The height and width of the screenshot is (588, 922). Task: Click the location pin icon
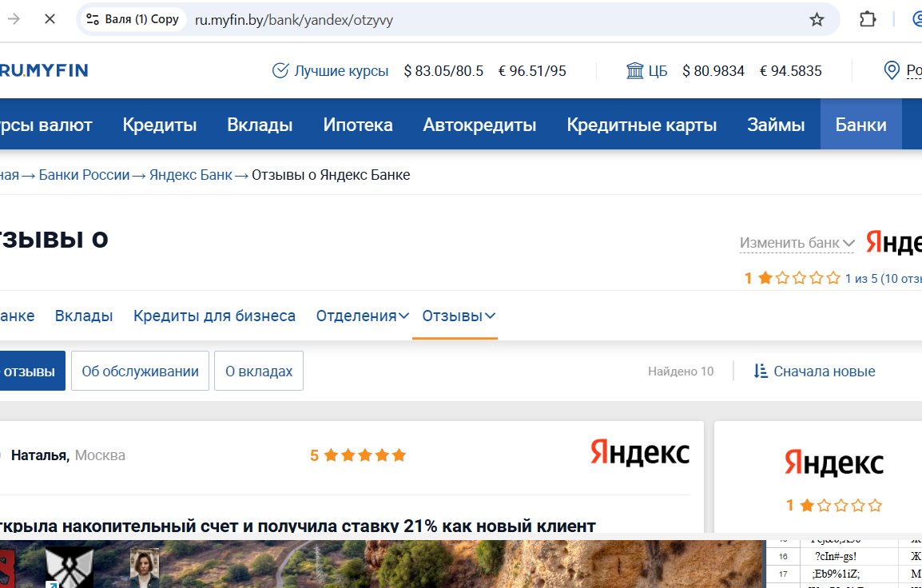tap(892, 70)
